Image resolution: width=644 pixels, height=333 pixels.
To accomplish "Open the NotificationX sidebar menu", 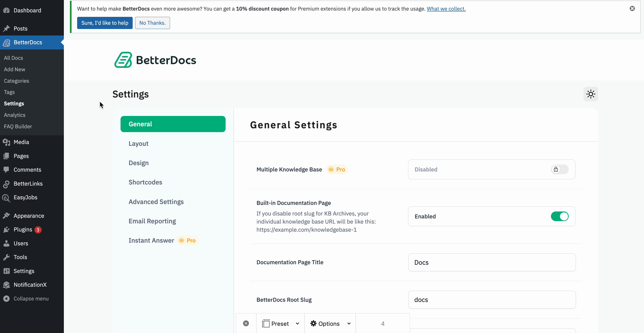I will click(30, 285).
